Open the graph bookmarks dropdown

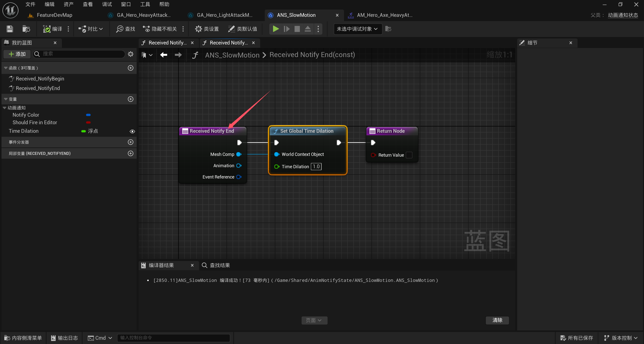click(x=147, y=55)
